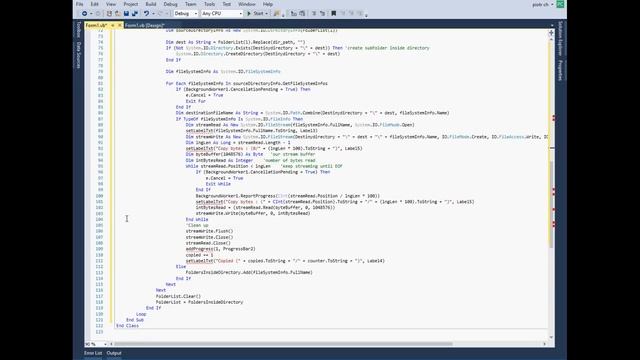The image size is (640, 360).
Task: Open the Debug menu
Action: point(170,4)
